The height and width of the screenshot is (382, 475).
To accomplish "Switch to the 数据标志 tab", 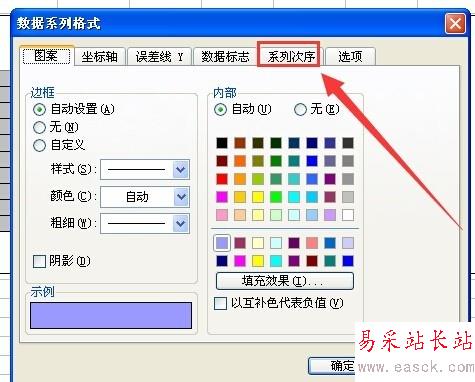I will pos(225,56).
